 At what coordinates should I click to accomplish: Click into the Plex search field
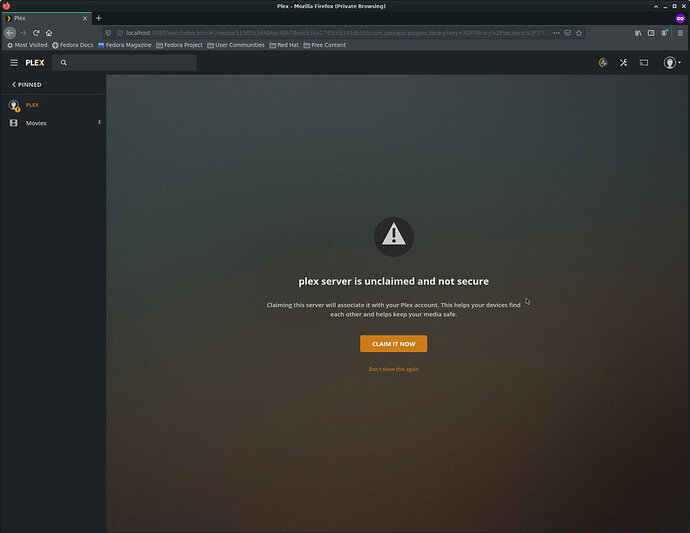pos(125,63)
